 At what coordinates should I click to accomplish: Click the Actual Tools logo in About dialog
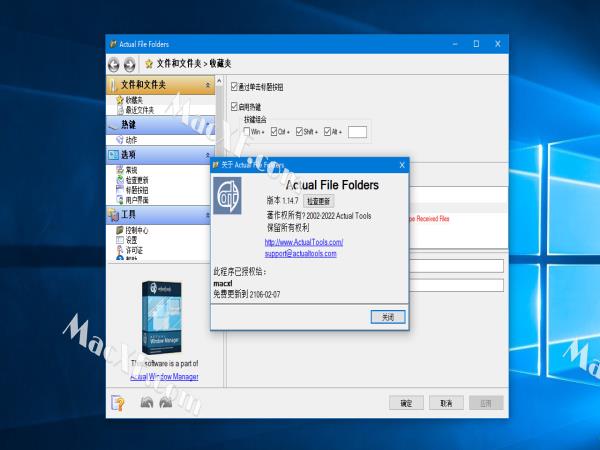point(227,196)
